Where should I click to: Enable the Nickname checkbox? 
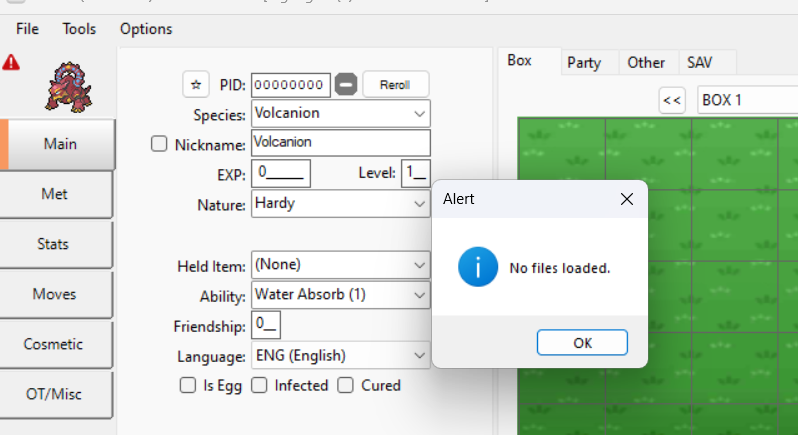point(159,144)
